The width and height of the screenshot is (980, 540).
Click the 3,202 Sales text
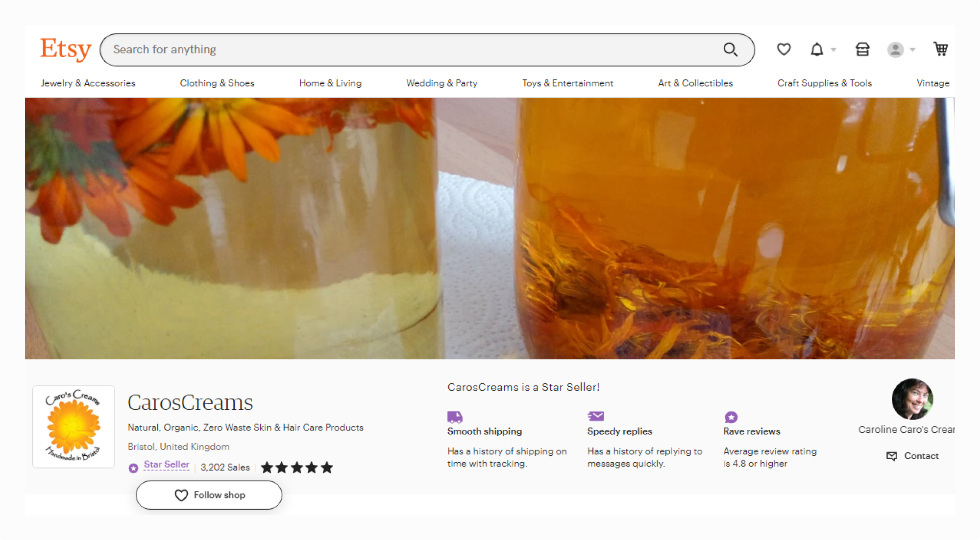(225, 468)
